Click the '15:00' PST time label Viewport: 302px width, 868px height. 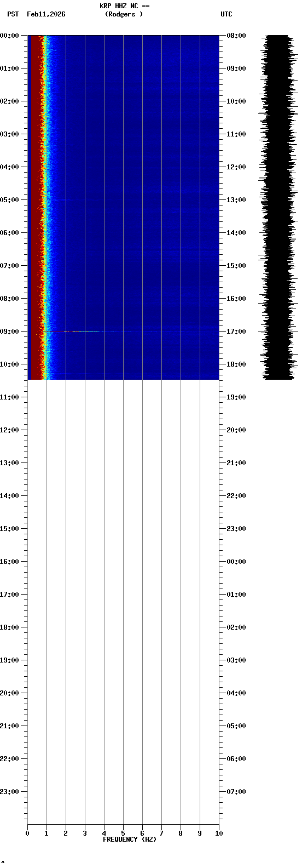[x=10, y=529]
